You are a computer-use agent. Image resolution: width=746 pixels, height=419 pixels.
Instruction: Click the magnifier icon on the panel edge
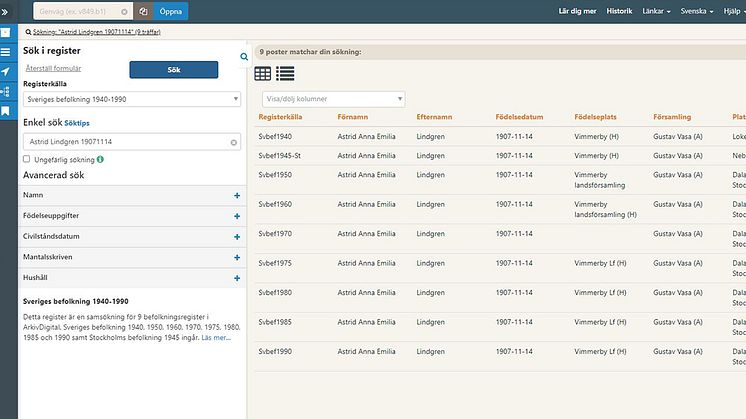click(x=244, y=57)
